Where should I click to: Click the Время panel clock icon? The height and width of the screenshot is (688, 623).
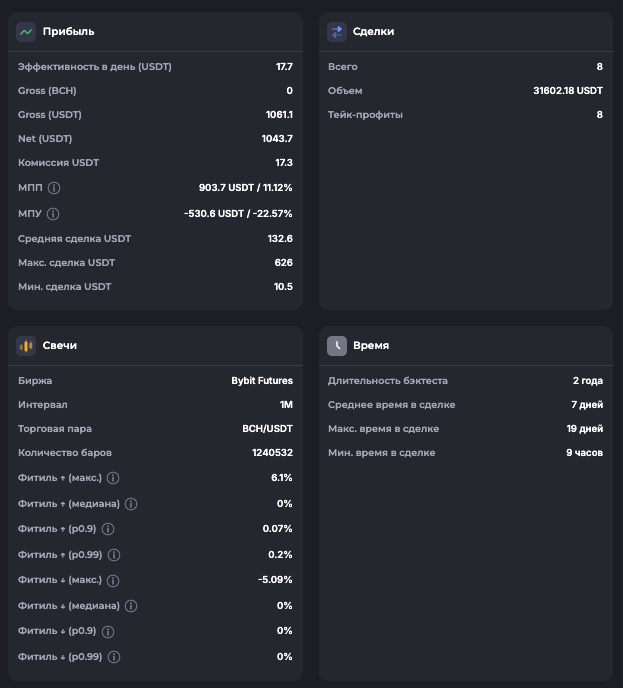tap(337, 345)
